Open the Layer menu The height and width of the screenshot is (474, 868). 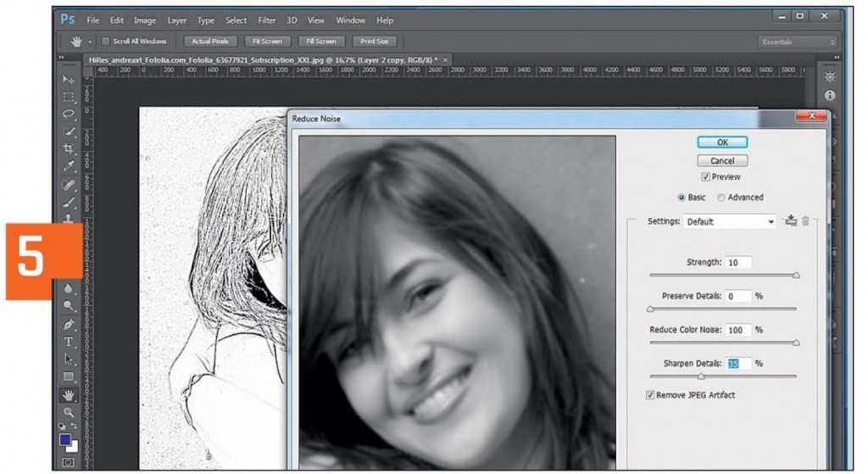point(177,20)
